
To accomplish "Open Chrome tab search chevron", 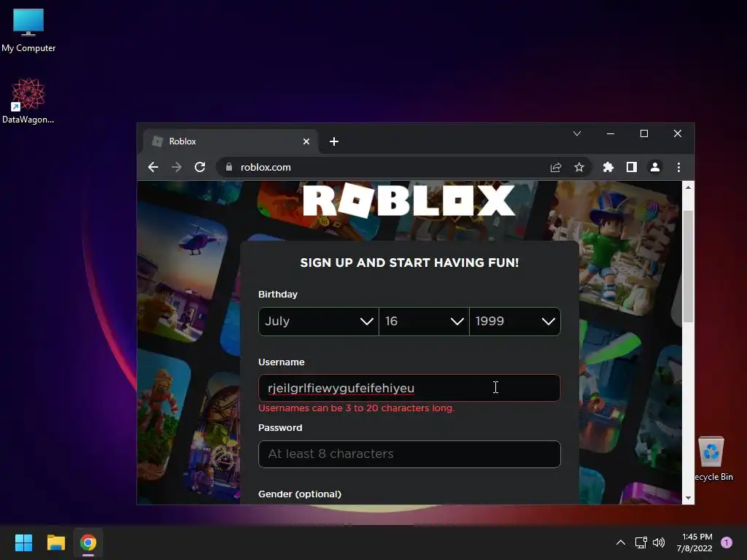I will 577,133.
